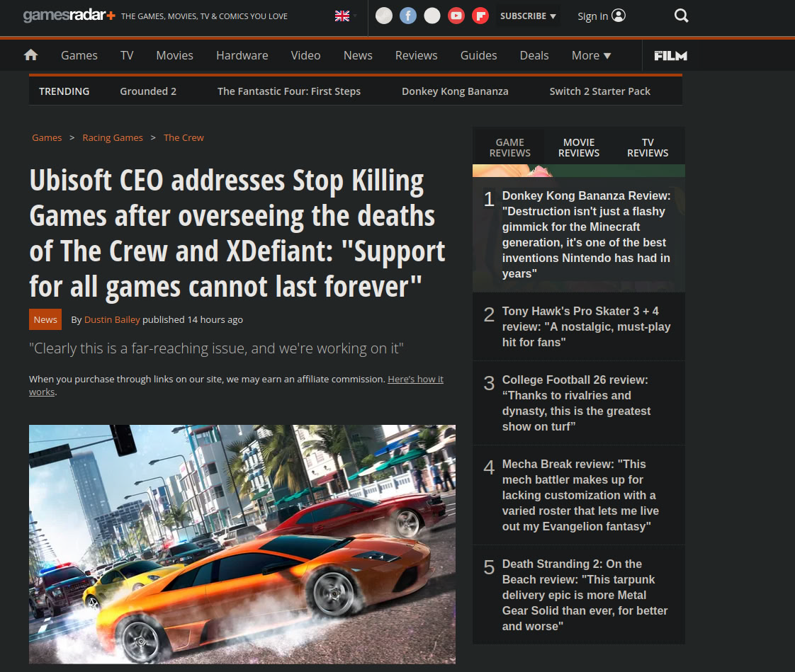
Task: Click the gamesradar+ logo
Action: point(69,16)
